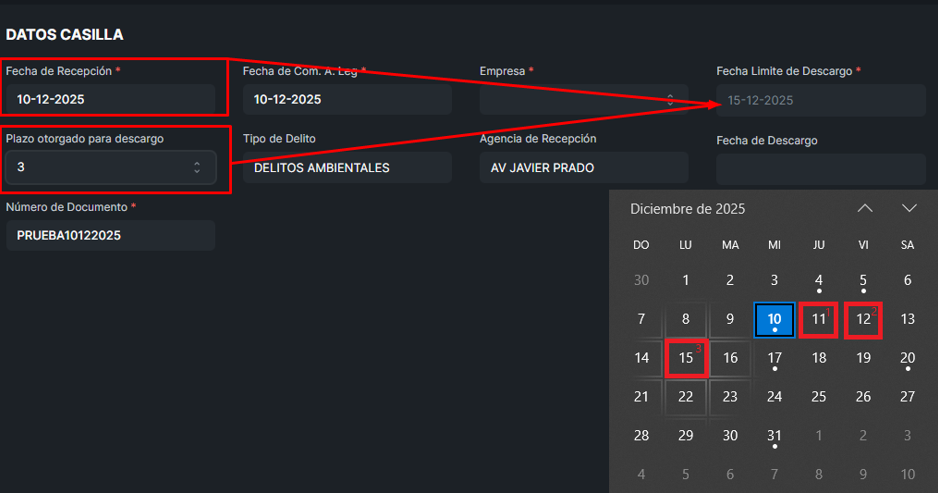The height and width of the screenshot is (493, 938).
Task: Choose December 12 in the calendar
Action: pos(863,320)
